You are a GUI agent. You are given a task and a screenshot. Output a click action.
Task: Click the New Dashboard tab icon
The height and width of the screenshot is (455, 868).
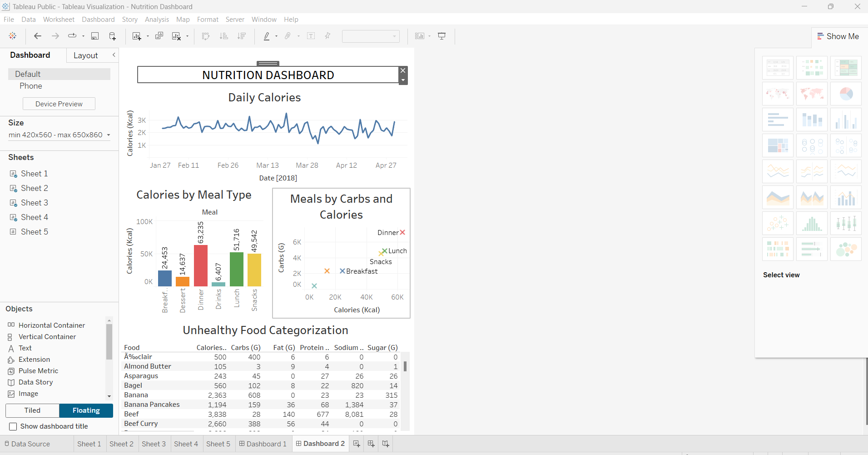371,444
